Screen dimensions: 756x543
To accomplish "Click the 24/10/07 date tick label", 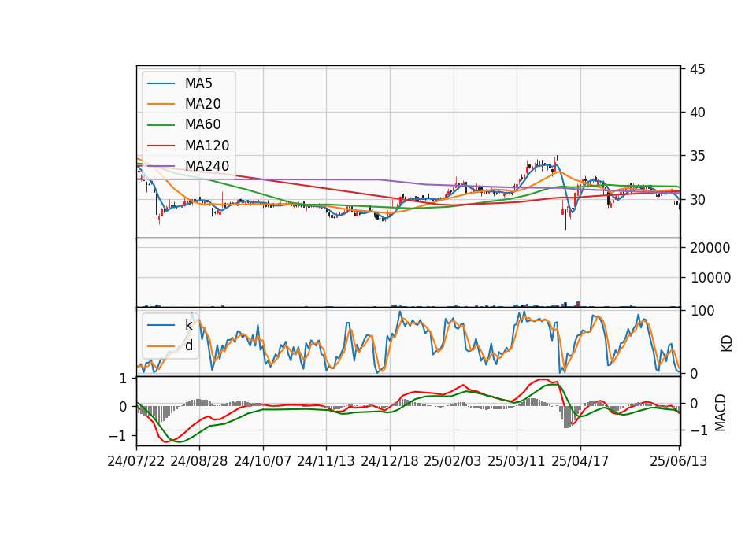I will (x=263, y=461).
